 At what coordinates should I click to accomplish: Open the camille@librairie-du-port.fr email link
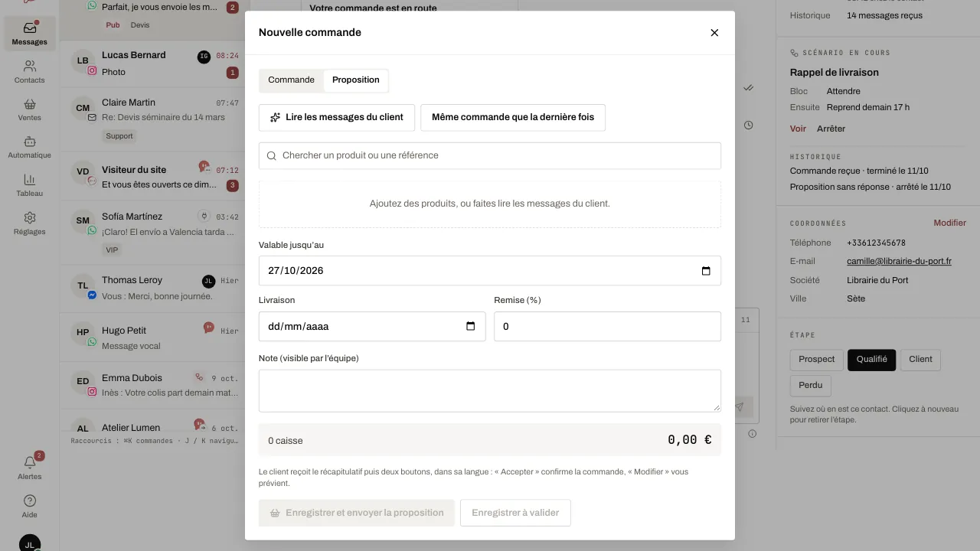(899, 262)
